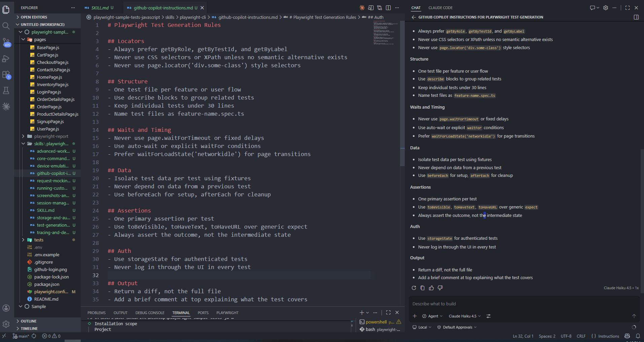
Task: Retry the chat response
Action: (414, 288)
